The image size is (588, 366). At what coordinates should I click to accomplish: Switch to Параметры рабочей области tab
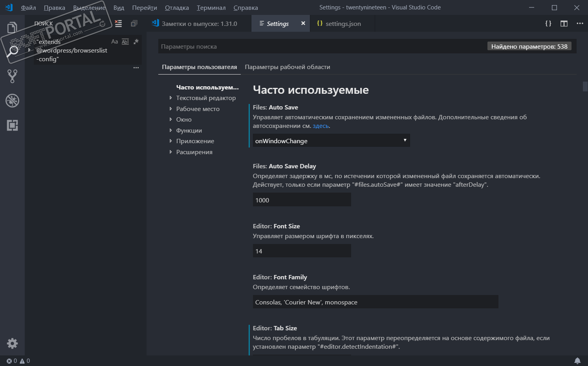(x=287, y=67)
